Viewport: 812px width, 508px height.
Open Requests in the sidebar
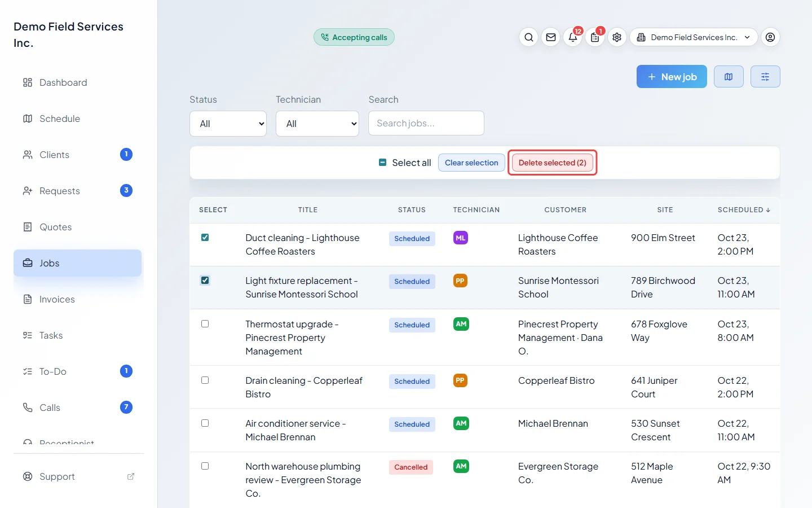77,191
